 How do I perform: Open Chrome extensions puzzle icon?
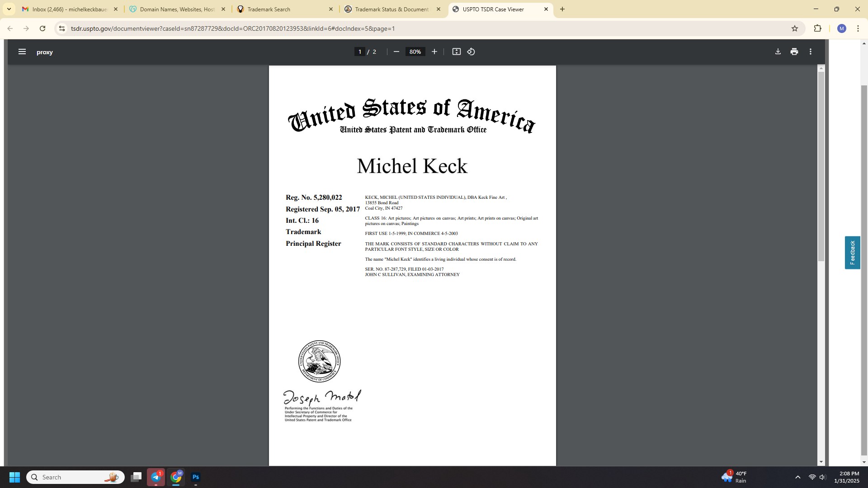[817, 28]
